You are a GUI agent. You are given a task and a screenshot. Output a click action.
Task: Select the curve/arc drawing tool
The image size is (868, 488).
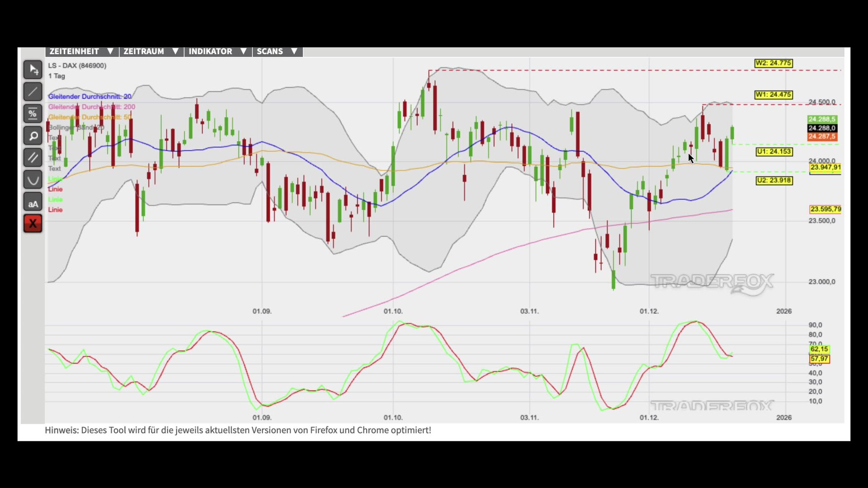[33, 180]
